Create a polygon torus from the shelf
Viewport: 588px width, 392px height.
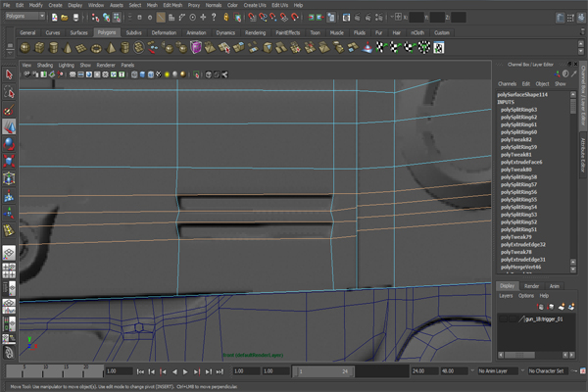[96, 48]
